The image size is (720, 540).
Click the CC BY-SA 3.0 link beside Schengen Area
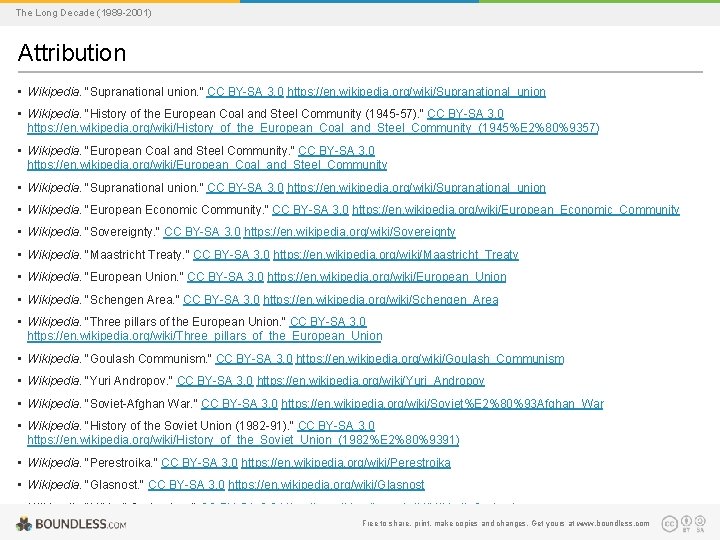pos(221,300)
